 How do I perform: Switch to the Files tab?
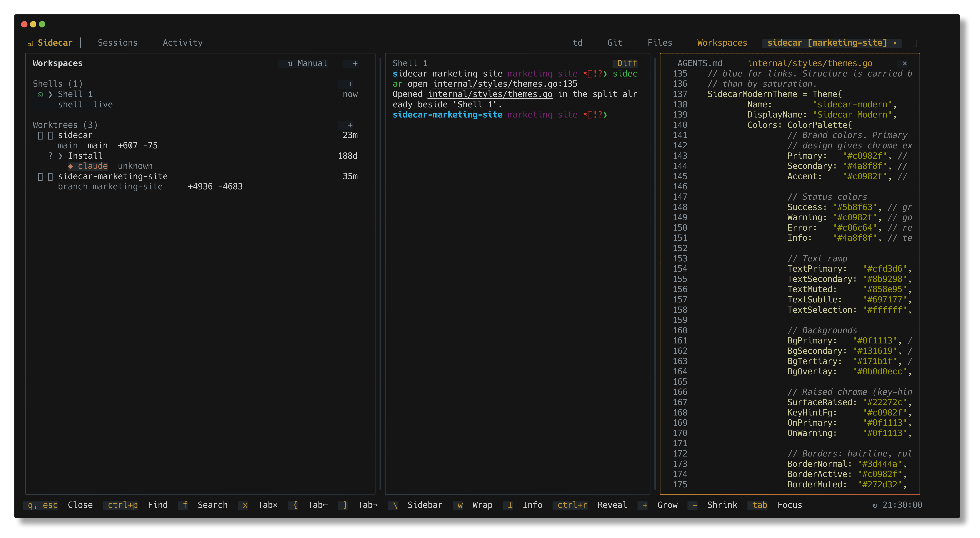coord(660,43)
